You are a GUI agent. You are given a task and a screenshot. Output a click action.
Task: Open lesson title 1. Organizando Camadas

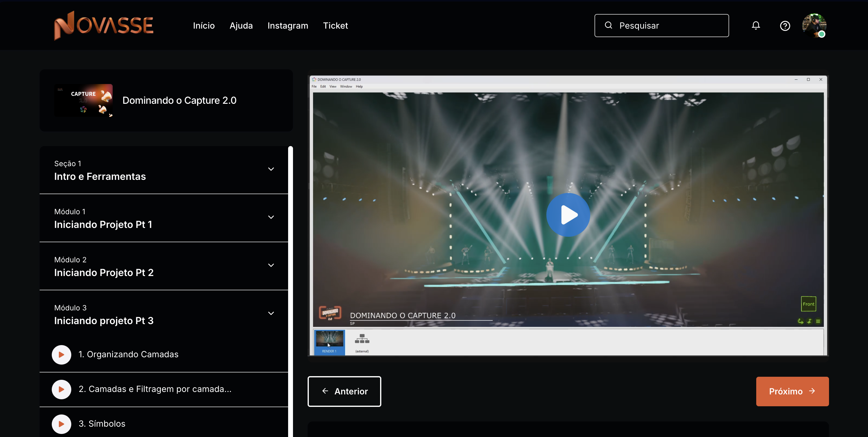(x=129, y=355)
